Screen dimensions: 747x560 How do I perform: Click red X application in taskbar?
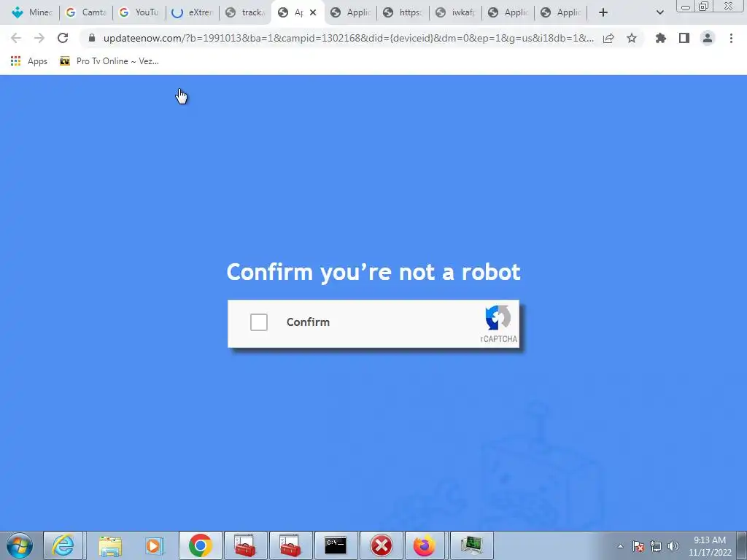pyautogui.click(x=381, y=545)
